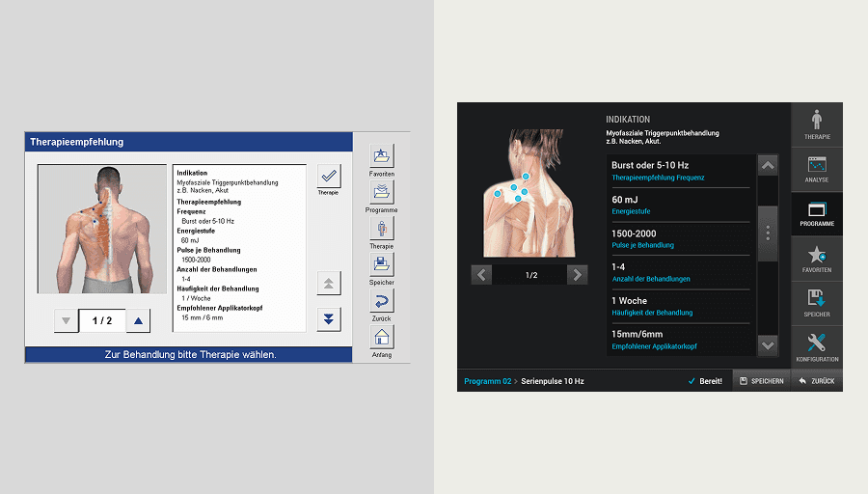Select 1 Woche Häufigkeit row
The width and height of the screenshot is (868, 494).
(x=681, y=306)
